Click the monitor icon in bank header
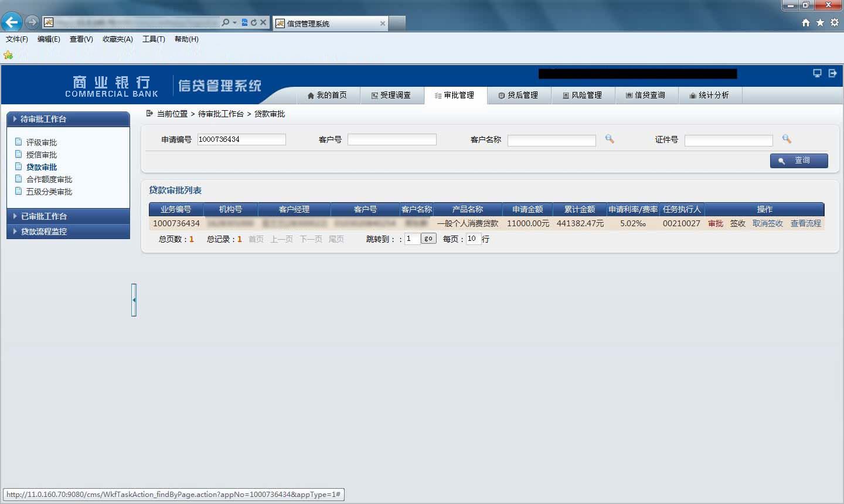 [x=817, y=73]
